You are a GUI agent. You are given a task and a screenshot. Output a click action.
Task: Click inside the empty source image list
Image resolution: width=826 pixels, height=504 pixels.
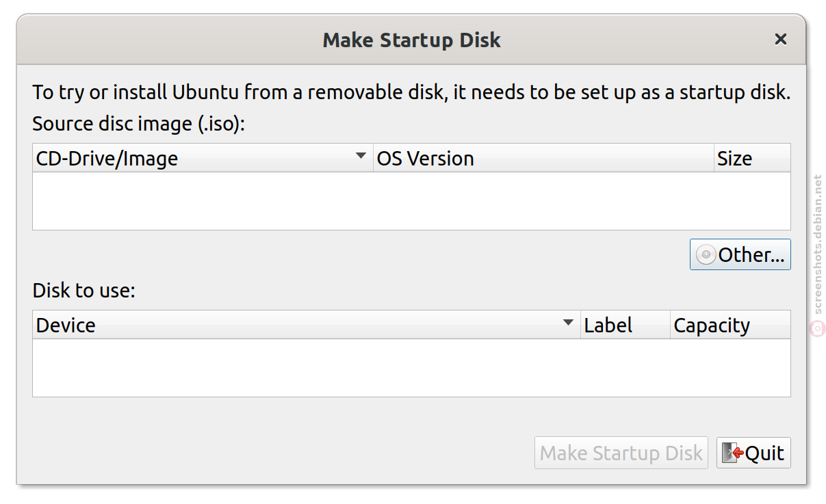coord(411,201)
